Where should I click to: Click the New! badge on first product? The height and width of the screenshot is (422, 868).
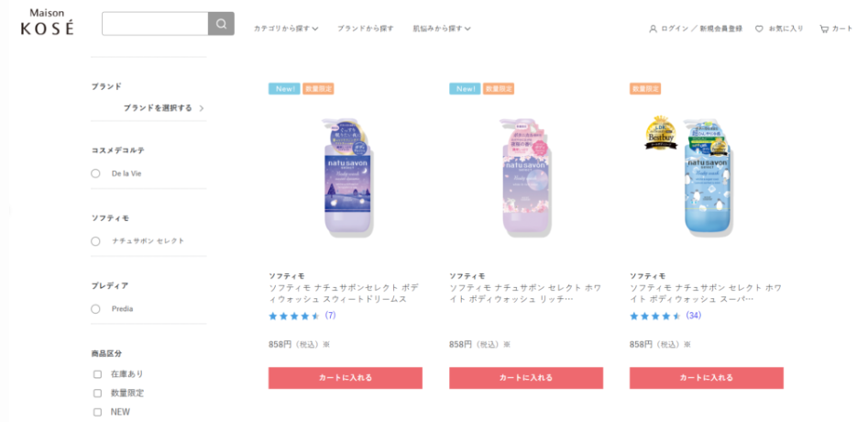(x=284, y=89)
